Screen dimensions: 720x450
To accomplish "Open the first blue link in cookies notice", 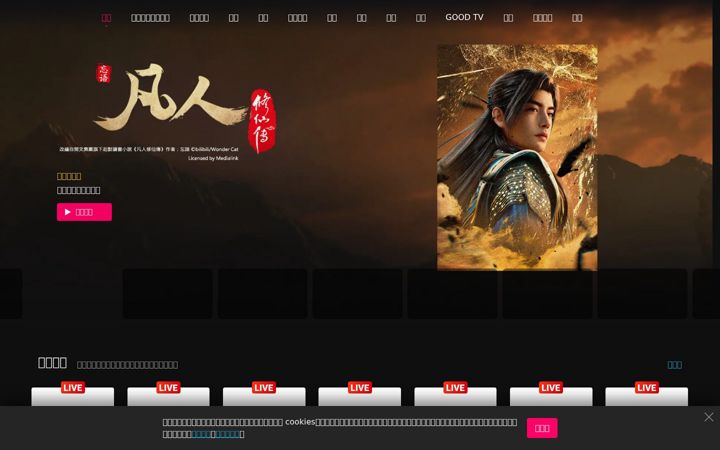I will [201, 434].
